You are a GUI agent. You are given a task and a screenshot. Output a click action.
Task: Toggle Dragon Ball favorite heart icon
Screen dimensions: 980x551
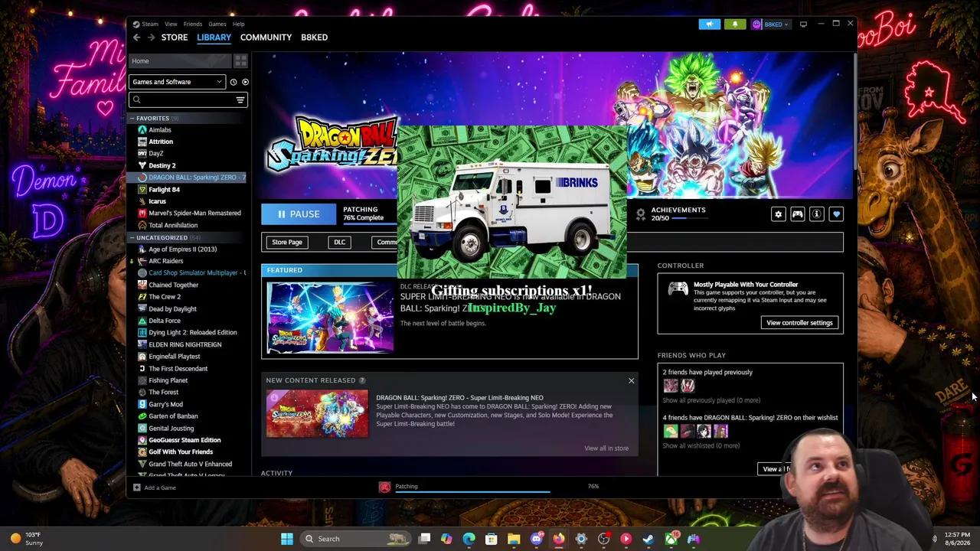tap(836, 214)
